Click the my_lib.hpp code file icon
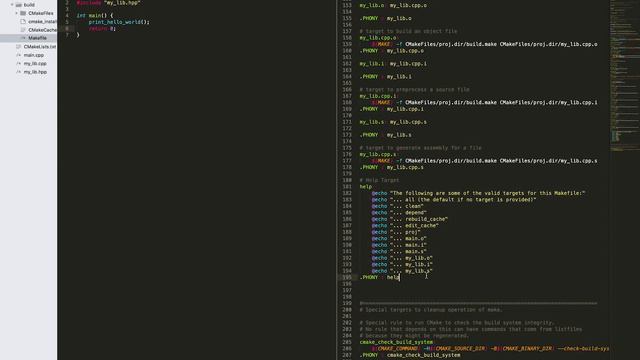The width and height of the screenshot is (640, 360). [18, 72]
